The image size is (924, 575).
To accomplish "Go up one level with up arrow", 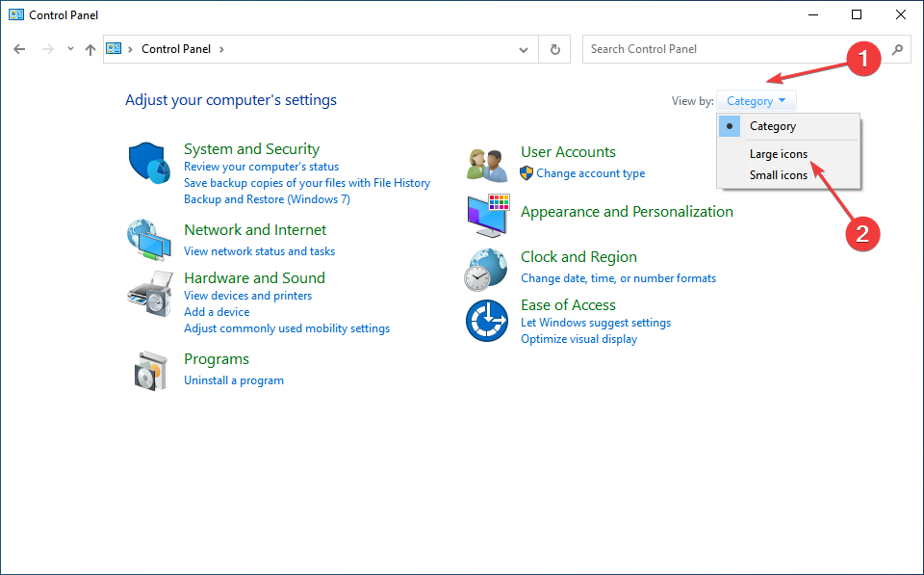I will click(x=90, y=49).
